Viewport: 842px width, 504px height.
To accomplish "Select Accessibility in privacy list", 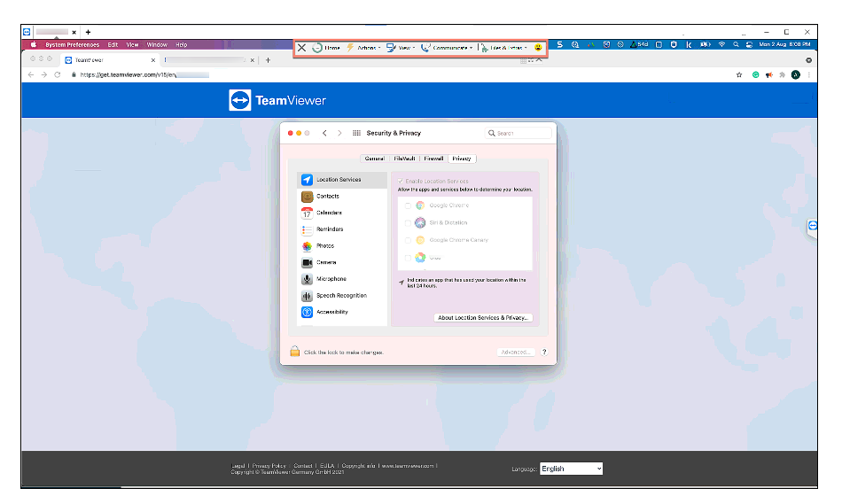I will click(342, 312).
